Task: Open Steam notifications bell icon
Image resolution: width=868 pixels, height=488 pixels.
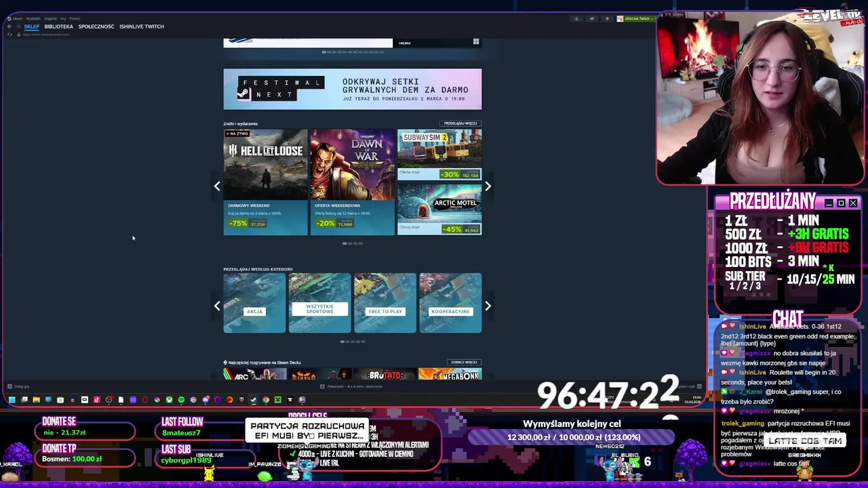Action: 608,19
